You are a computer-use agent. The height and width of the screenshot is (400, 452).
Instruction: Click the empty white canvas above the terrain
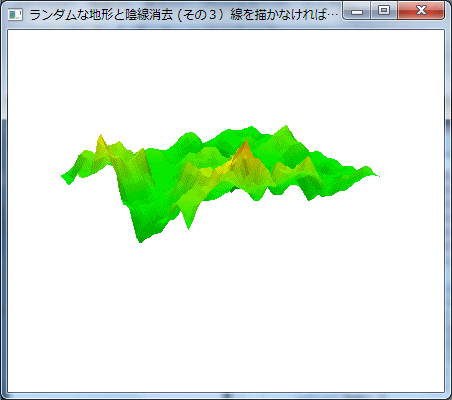(x=226, y=77)
